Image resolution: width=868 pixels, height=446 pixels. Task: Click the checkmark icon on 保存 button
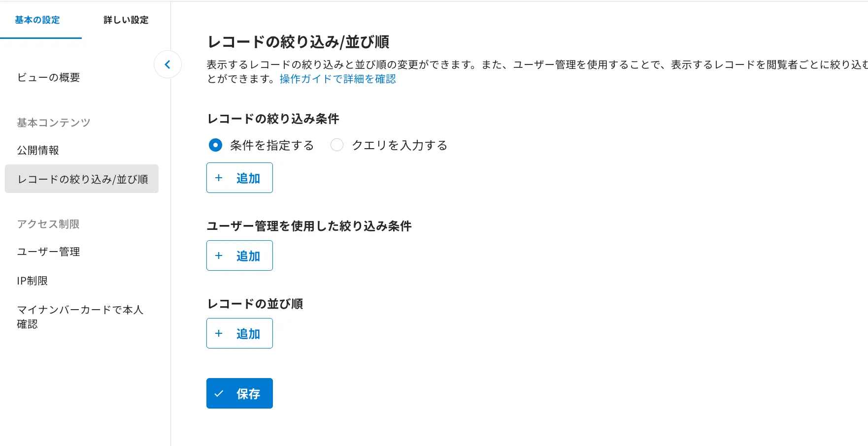point(219,393)
